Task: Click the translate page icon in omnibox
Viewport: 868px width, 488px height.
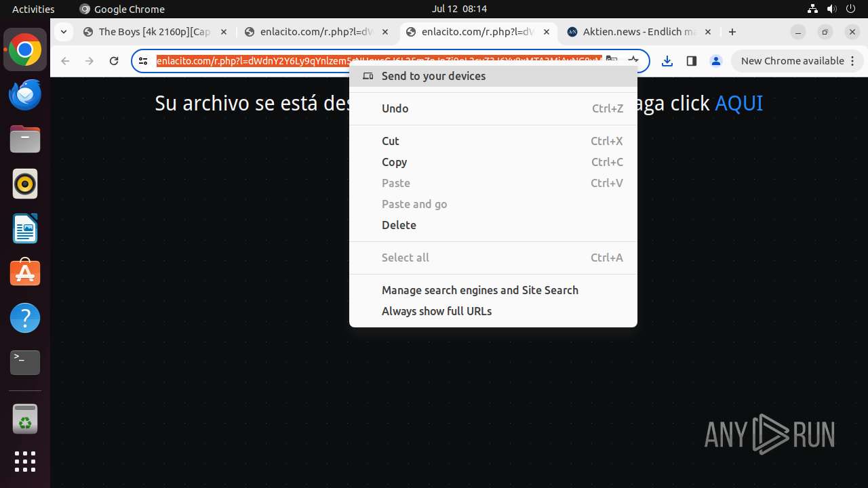Action: (612, 61)
